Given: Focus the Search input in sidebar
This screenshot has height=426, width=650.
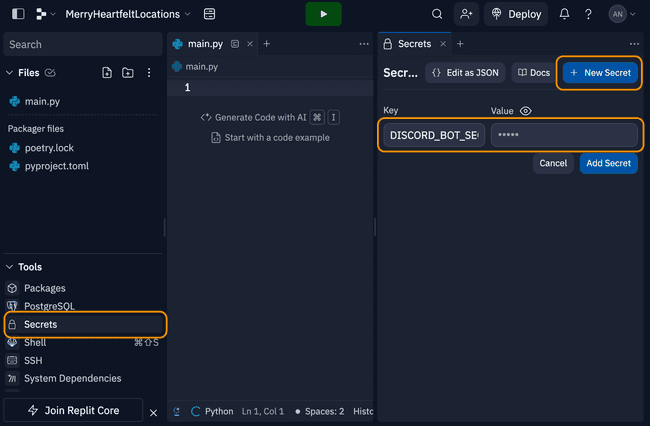Looking at the screenshot, I should 83,44.
